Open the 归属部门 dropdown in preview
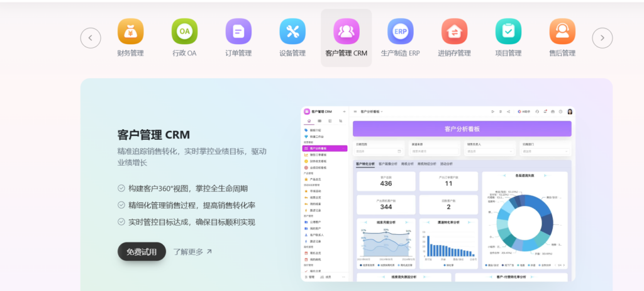Image resolution: width=644 pixels, height=291 pixels. click(545, 151)
